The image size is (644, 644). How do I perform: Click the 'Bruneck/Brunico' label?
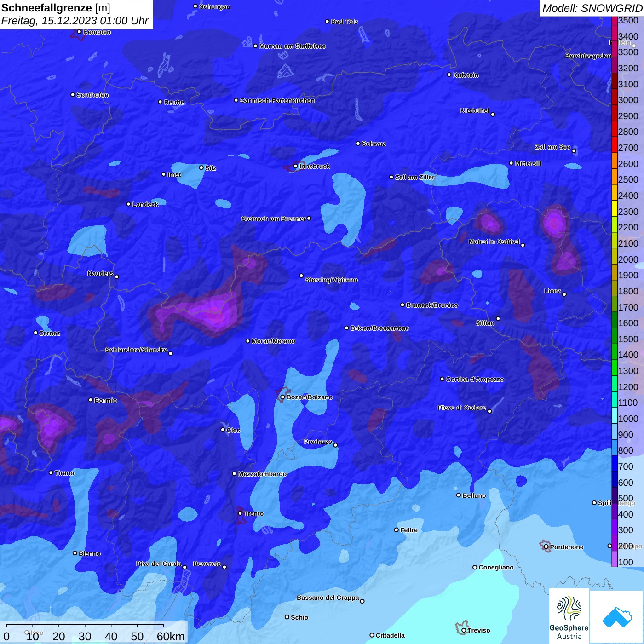point(432,305)
